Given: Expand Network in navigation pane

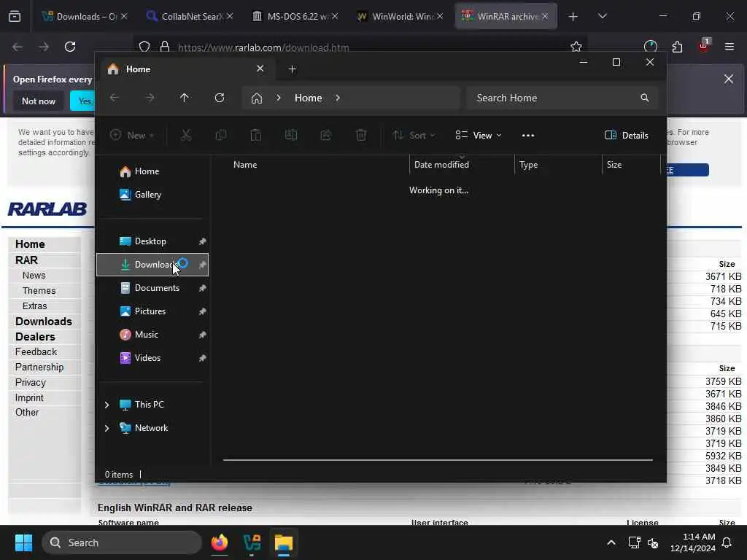Looking at the screenshot, I should point(107,428).
